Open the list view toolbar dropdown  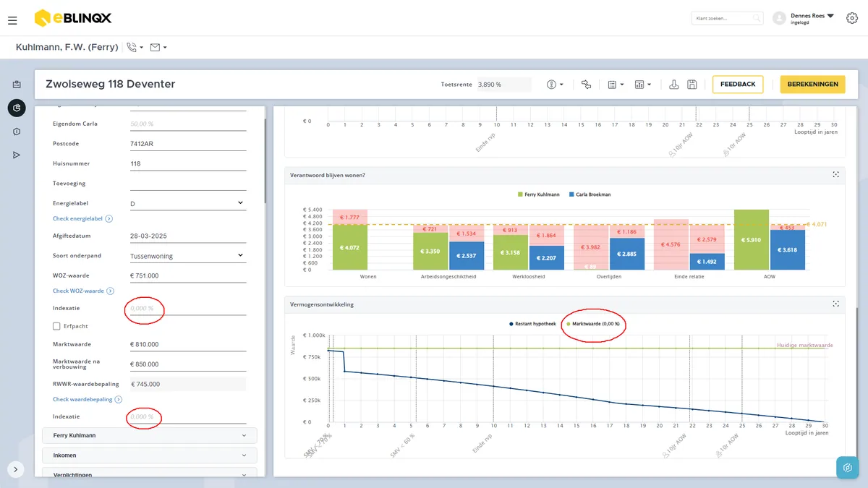point(616,85)
